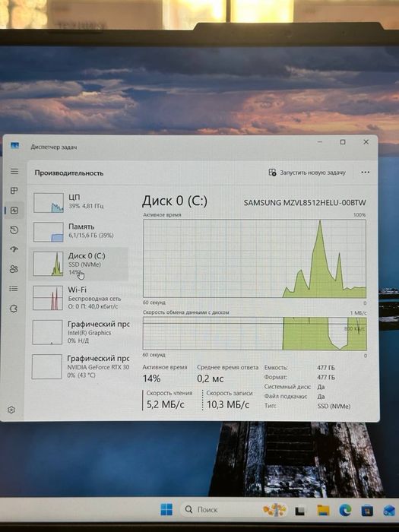Image resolution: width=399 pixels, height=532 pixels.
Task: Launch Microsoft Edge from the taskbar
Action: coord(345,510)
